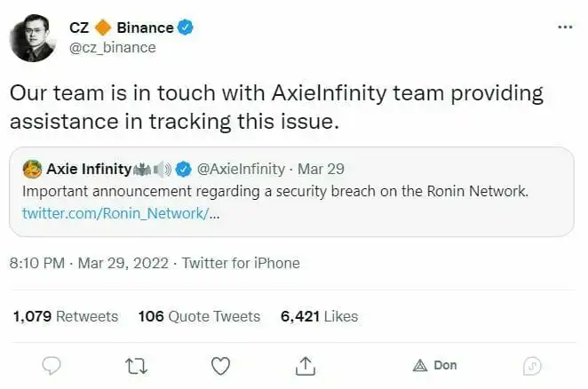The width and height of the screenshot is (588, 389).
Task: Share tweet via upload arrow icon
Action: 305,365
